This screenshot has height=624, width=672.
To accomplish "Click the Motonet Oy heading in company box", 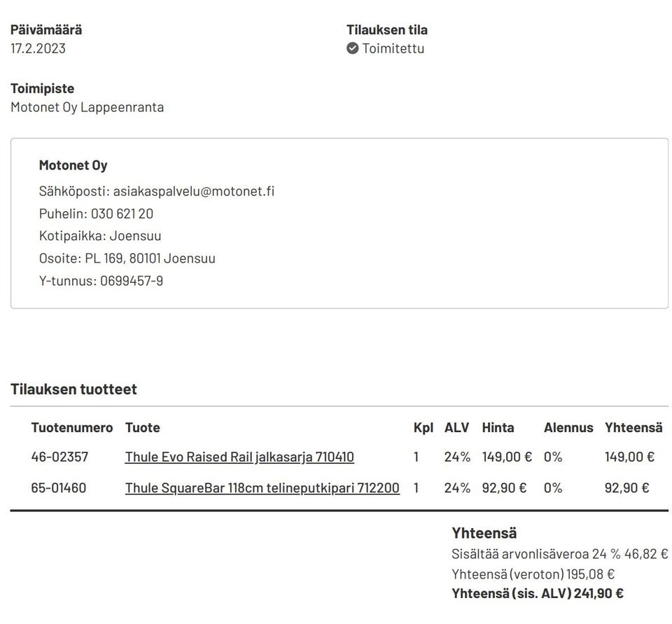I will coord(73,165).
